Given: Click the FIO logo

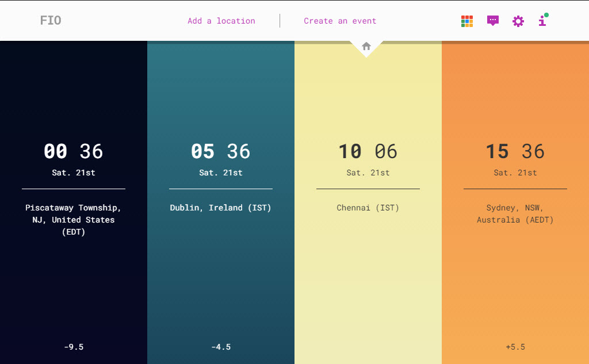Looking at the screenshot, I should (51, 20).
